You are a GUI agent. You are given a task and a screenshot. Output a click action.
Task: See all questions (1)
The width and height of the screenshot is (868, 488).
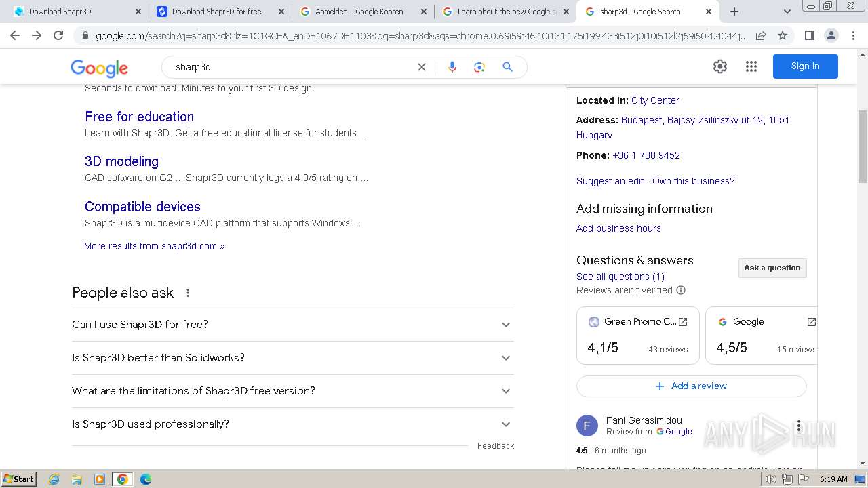coord(620,277)
